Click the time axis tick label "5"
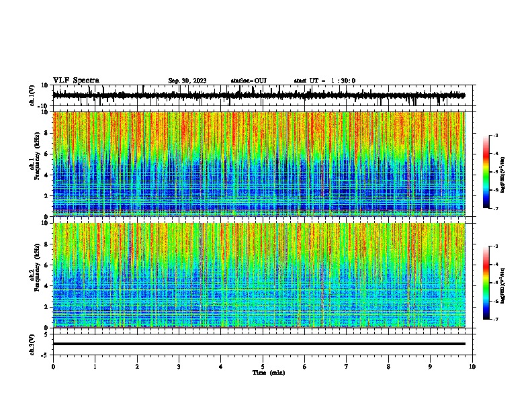Viewport: 532px width, 411px height. (263, 367)
